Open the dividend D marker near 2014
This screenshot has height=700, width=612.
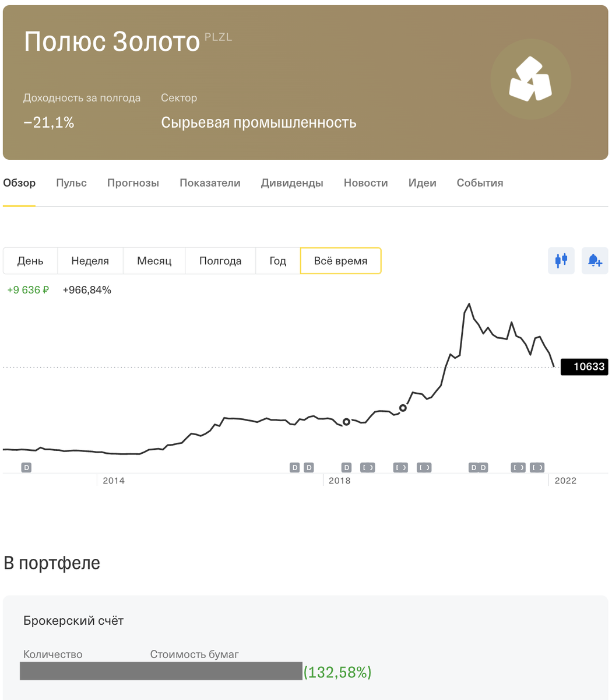(x=26, y=467)
